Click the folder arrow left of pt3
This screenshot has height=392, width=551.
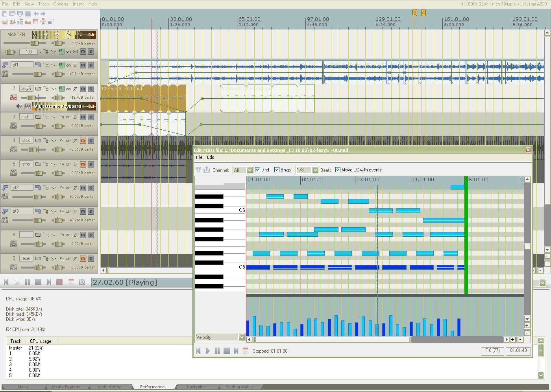point(5,212)
